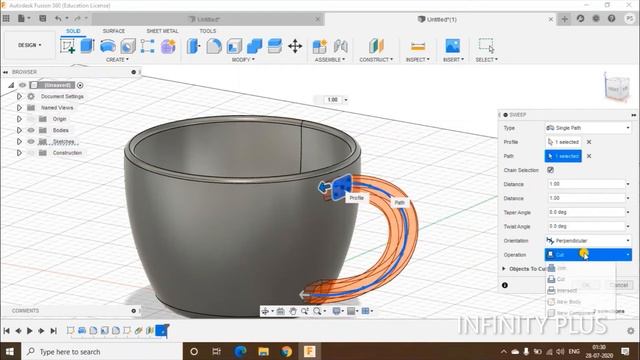
Task: Click the Measure tool icon
Action: [418, 46]
